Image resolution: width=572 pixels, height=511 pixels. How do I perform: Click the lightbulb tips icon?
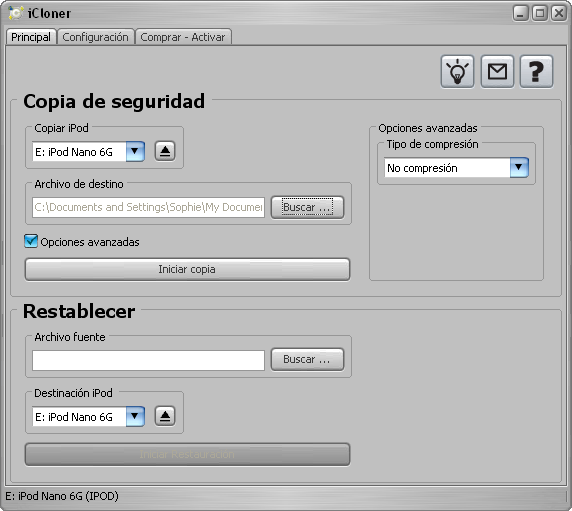[457, 71]
